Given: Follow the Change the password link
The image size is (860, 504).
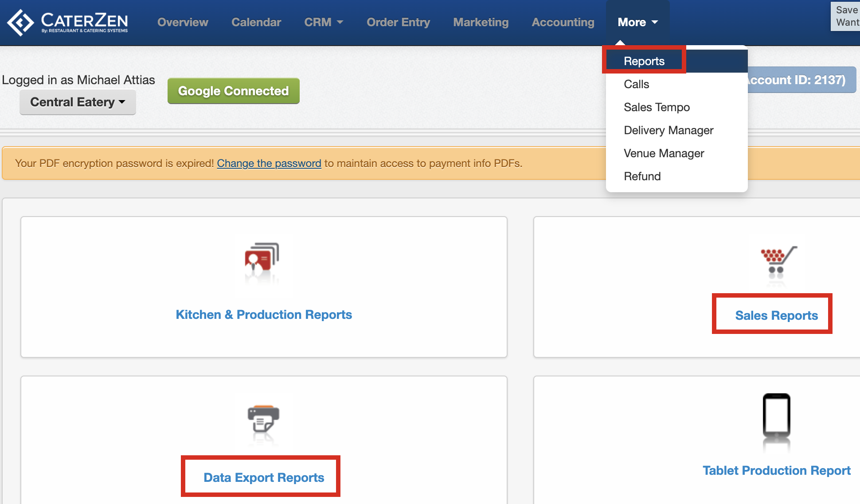Looking at the screenshot, I should coord(269,163).
